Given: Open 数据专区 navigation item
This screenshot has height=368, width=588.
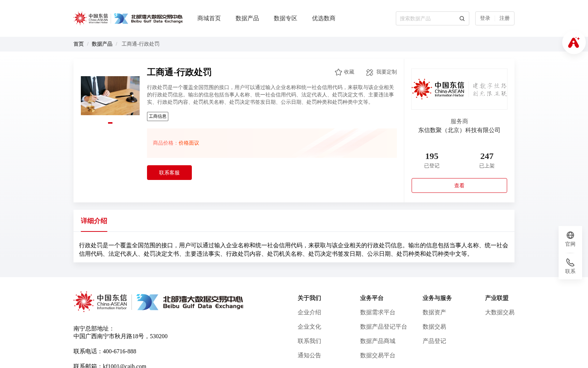Looking at the screenshot, I should tap(286, 18).
